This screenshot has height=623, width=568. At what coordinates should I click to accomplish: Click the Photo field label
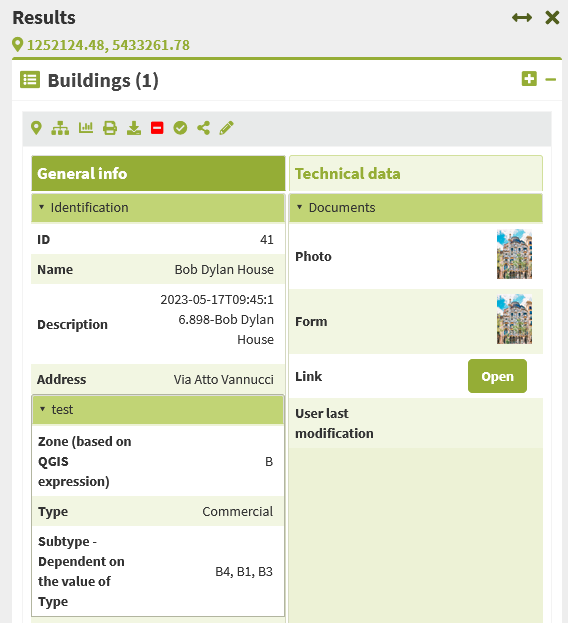pyautogui.click(x=313, y=257)
